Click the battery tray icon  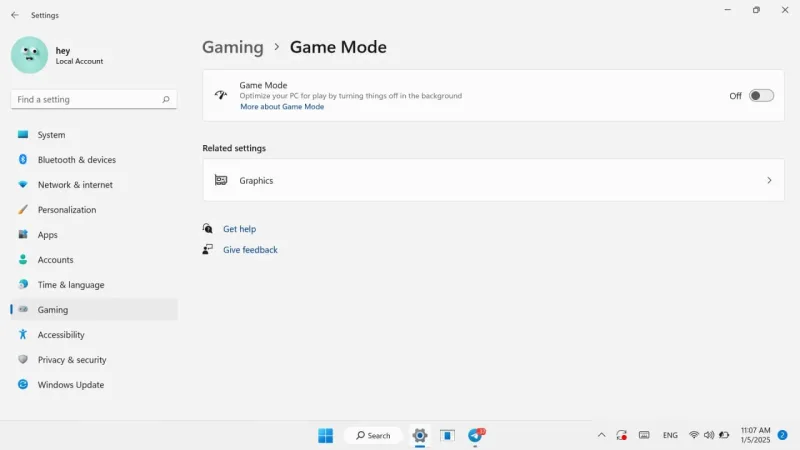tap(724, 435)
